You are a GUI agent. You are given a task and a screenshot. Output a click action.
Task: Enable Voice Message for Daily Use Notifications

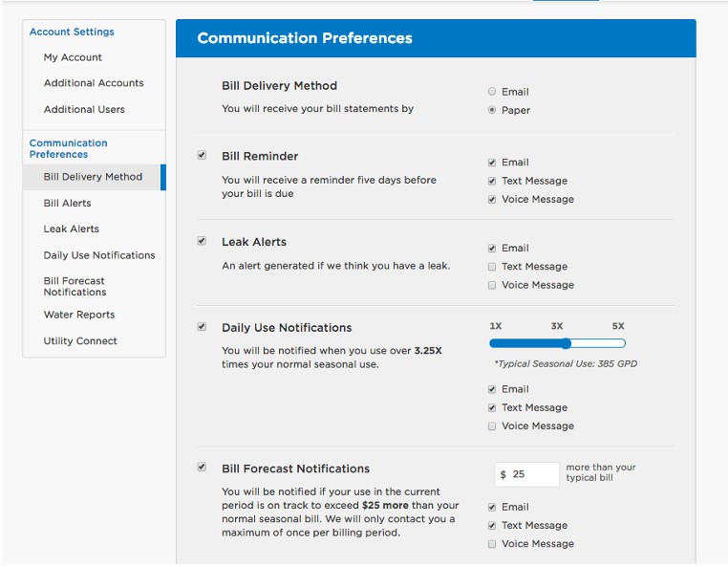click(x=492, y=426)
